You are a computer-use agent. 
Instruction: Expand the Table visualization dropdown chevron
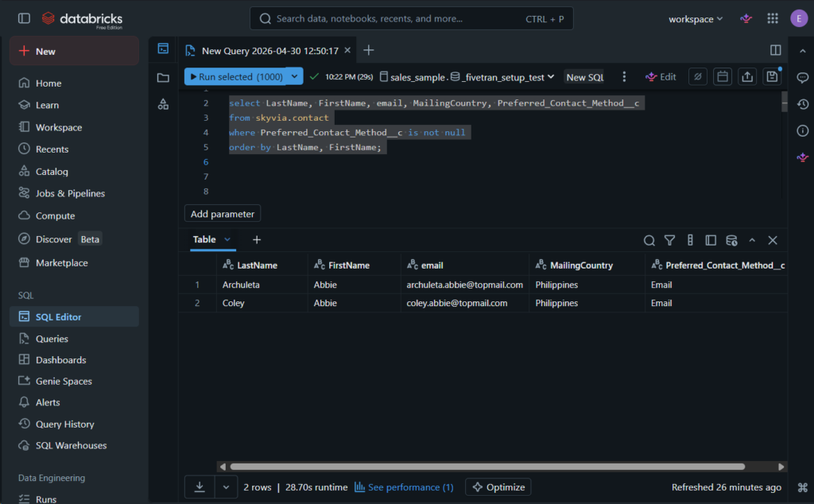(x=227, y=239)
